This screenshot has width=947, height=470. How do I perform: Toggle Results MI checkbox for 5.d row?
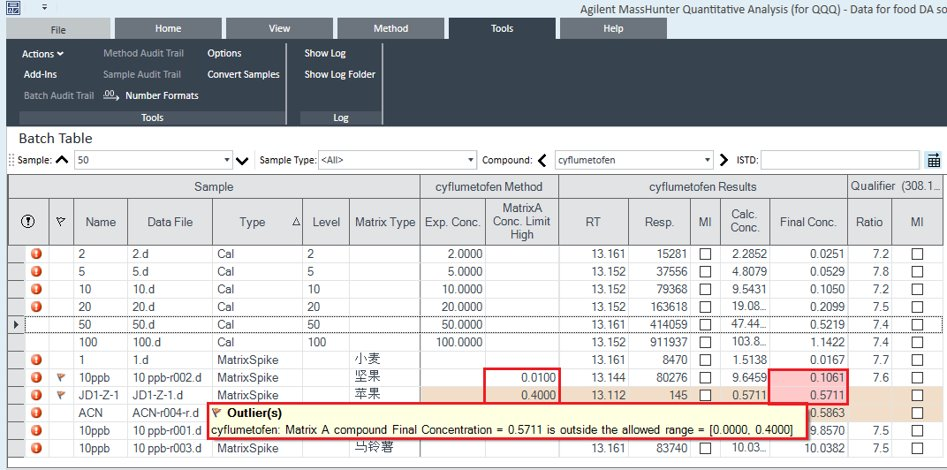[x=705, y=272]
